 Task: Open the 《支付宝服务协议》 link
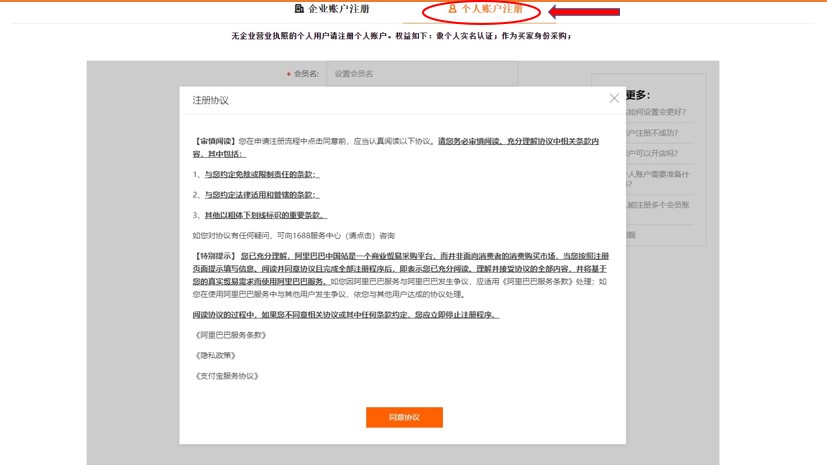click(x=226, y=376)
